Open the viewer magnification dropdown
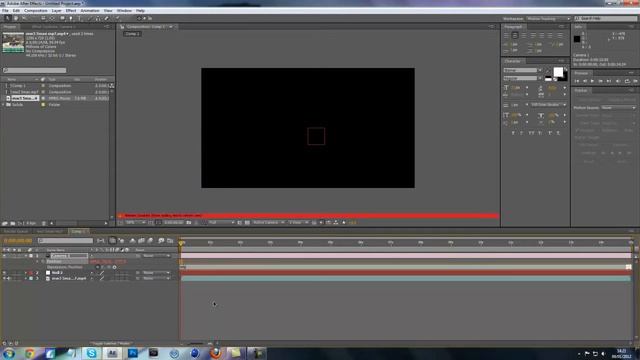Screen dimensions: 640x360 click(x=135, y=222)
